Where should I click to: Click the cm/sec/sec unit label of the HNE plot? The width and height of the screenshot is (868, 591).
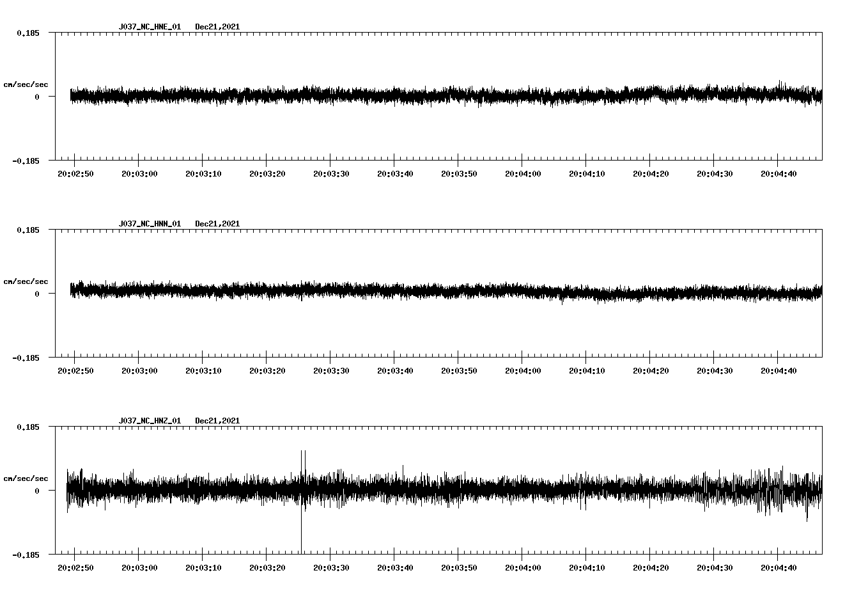click(26, 84)
